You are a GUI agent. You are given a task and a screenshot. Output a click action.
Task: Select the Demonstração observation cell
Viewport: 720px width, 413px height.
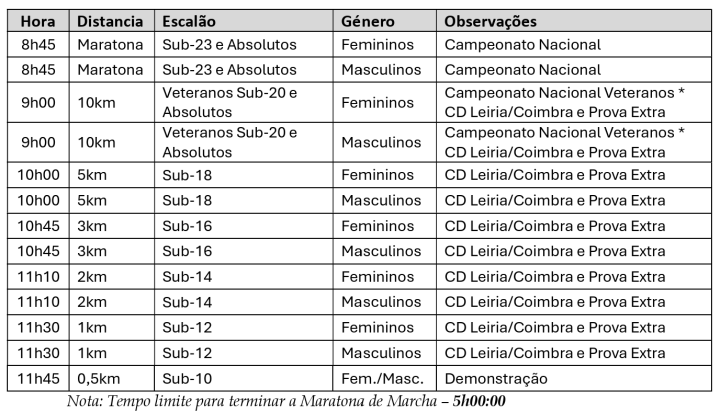pos(496,379)
